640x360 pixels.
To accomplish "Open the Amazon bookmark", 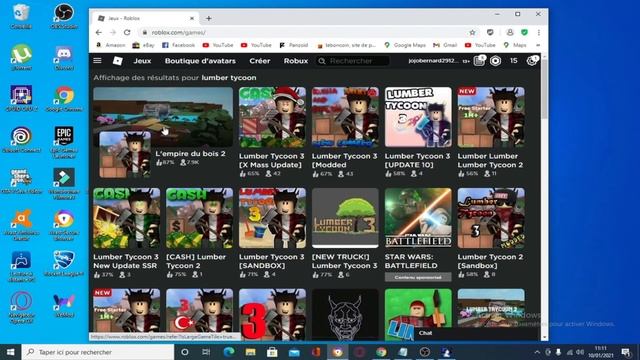I will pyautogui.click(x=111, y=45).
